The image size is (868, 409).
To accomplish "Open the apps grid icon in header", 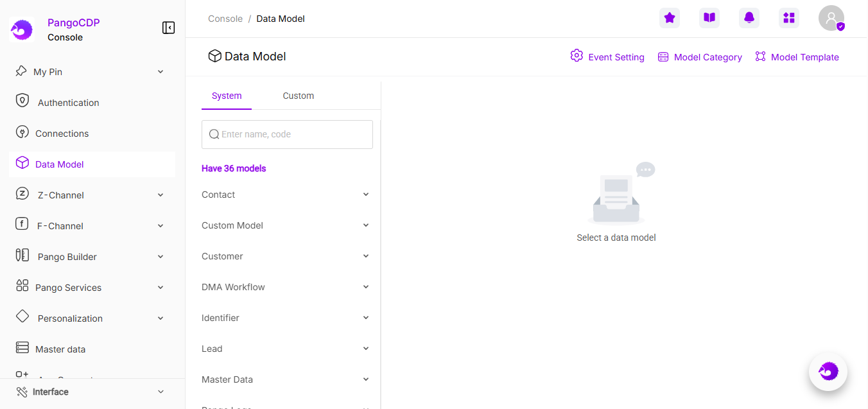I will (x=789, y=18).
